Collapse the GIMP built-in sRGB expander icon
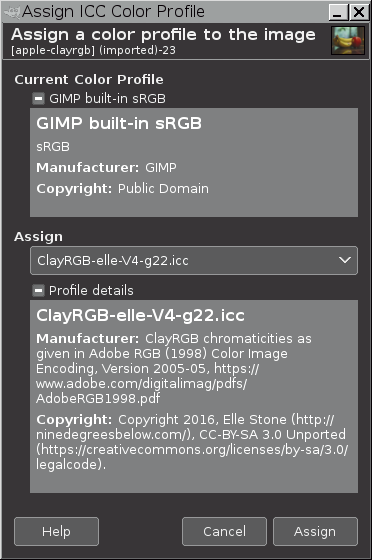 [38, 99]
